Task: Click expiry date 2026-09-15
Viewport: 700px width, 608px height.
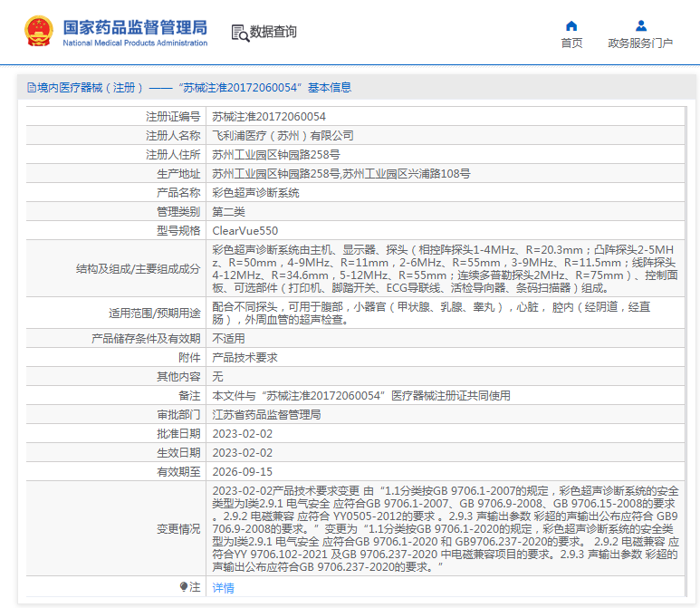Action: (x=243, y=472)
